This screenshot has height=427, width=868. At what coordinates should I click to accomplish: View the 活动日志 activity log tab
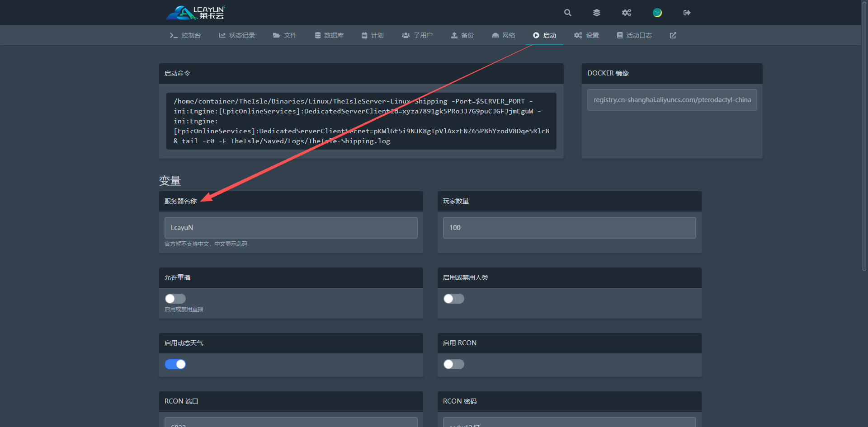[634, 35]
